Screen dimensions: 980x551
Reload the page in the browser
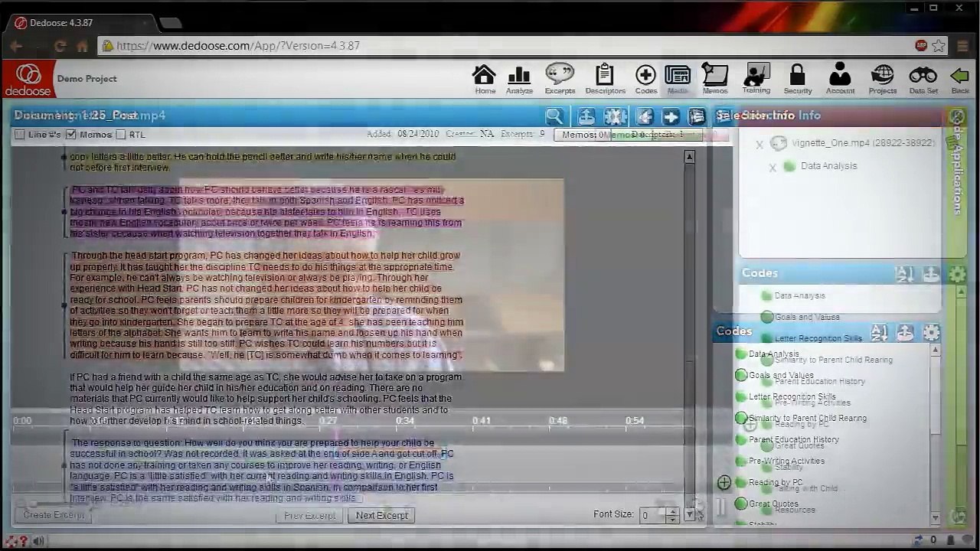pyautogui.click(x=60, y=46)
